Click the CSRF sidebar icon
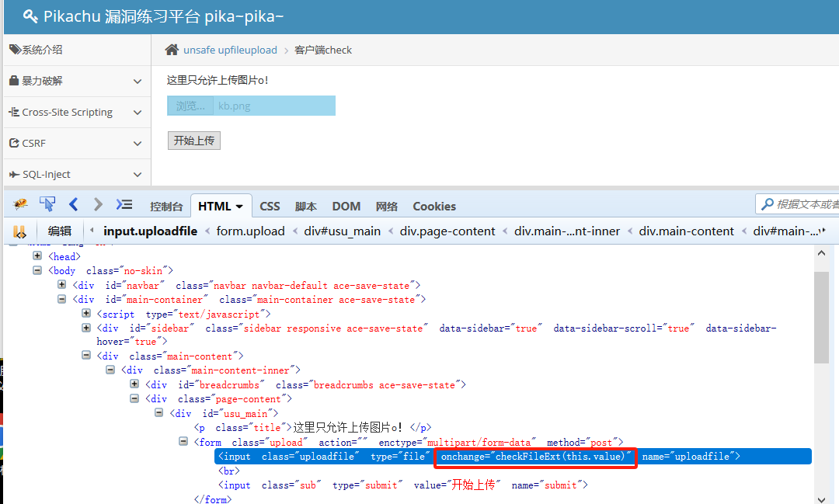The height and width of the screenshot is (504, 839). coord(15,143)
